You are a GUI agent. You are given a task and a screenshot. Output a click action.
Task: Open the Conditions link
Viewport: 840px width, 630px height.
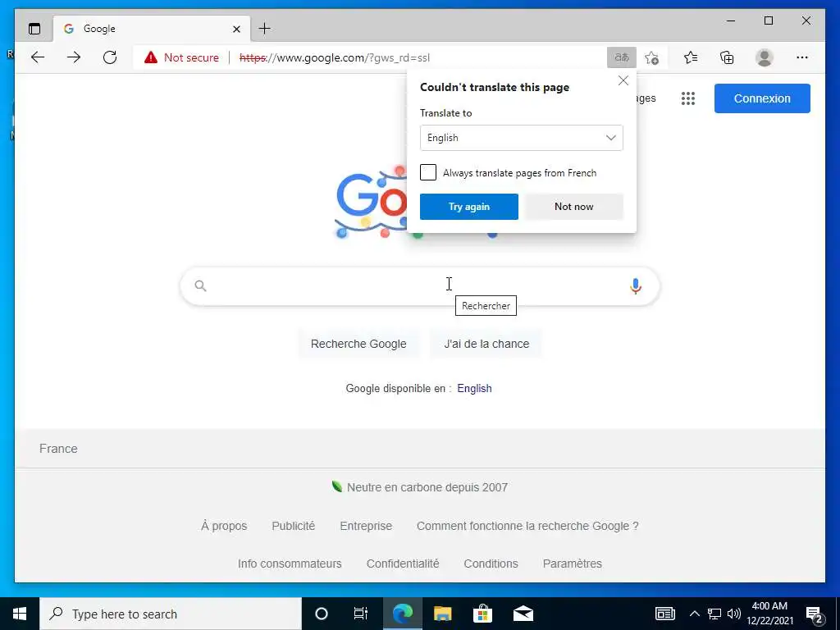(x=491, y=564)
